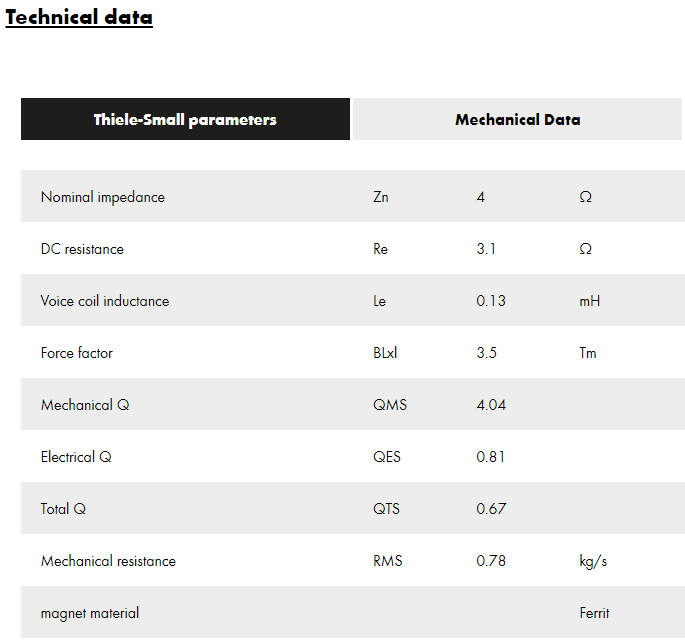Switch to the Mechanical Data tab
The height and width of the screenshot is (643, 685).
(x=517, y=120)
